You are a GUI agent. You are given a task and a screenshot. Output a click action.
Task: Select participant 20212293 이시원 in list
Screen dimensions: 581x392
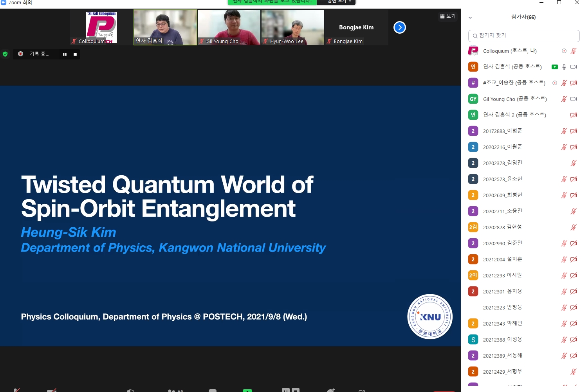tap(502, 275)
